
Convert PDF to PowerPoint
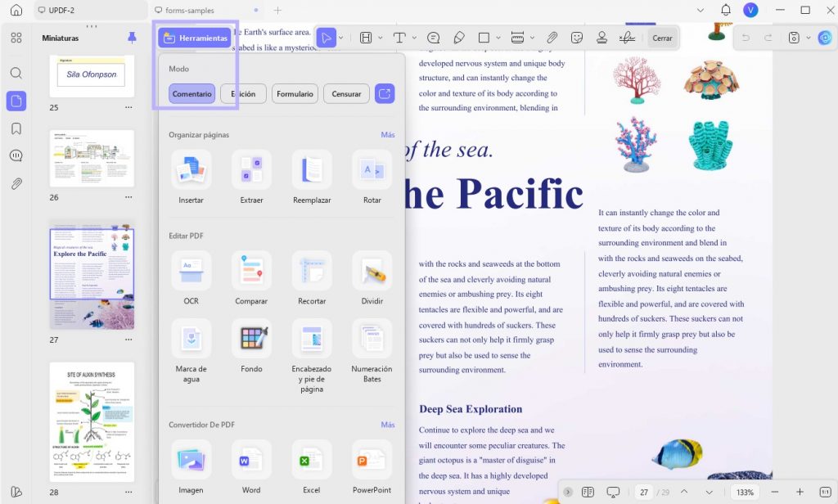pyautogui.click(x=372, y=468)
